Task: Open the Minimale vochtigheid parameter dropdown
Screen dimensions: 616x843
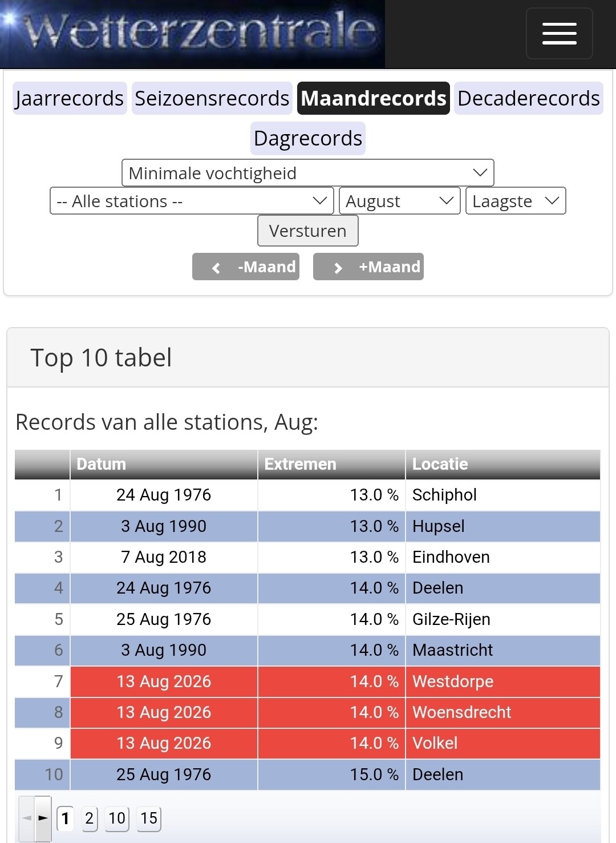Action: [x=308, y=172]
